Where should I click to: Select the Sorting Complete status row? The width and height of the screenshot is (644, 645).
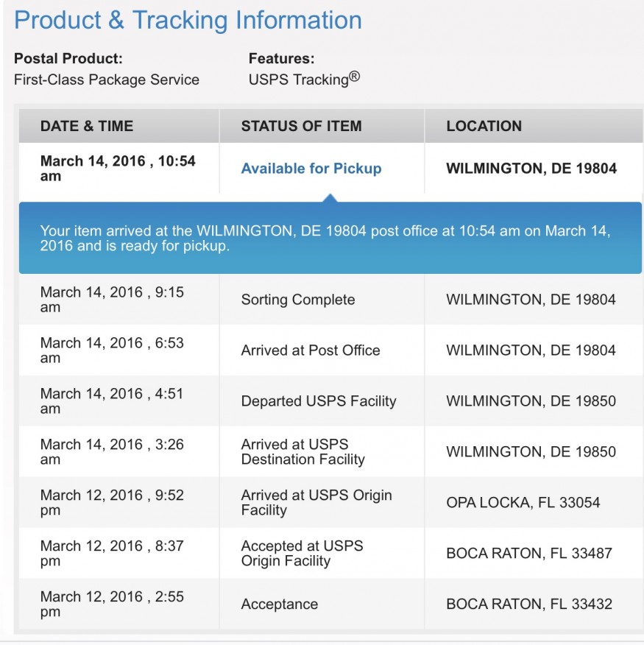click(x=330, y=300)
